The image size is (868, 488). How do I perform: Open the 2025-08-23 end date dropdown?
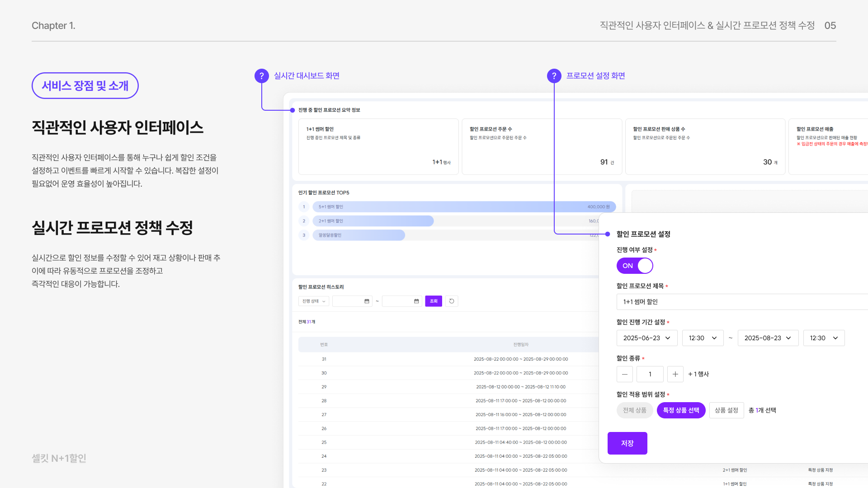click(x=768, y=338)
